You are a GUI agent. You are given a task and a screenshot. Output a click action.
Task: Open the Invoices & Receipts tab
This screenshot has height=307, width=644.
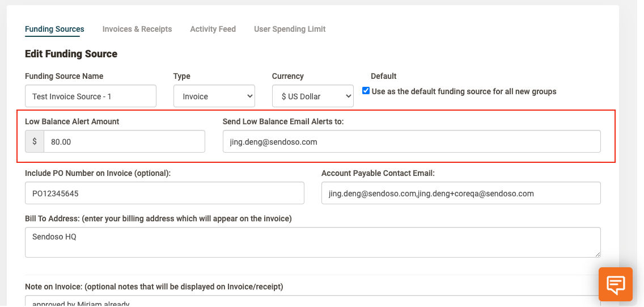point(137,29)
